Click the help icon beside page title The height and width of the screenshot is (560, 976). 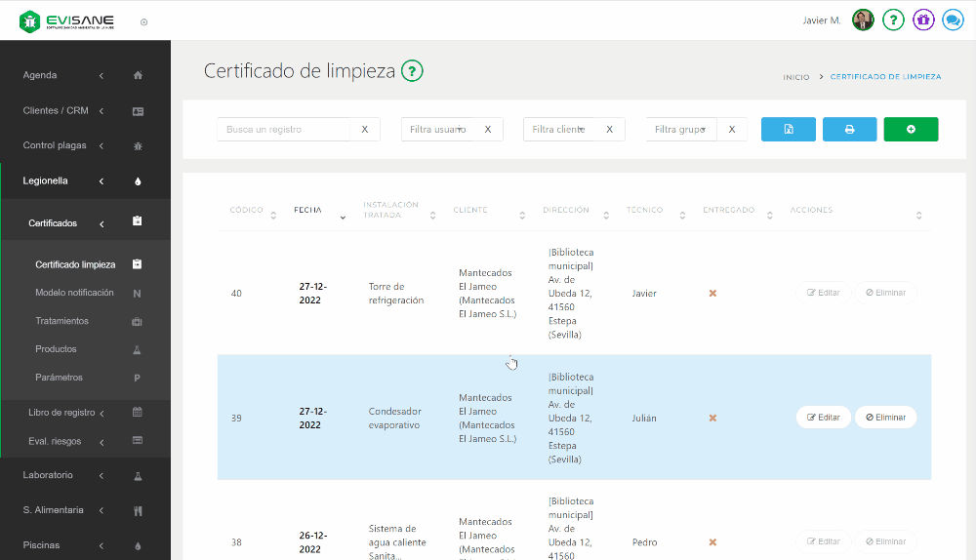412,71
